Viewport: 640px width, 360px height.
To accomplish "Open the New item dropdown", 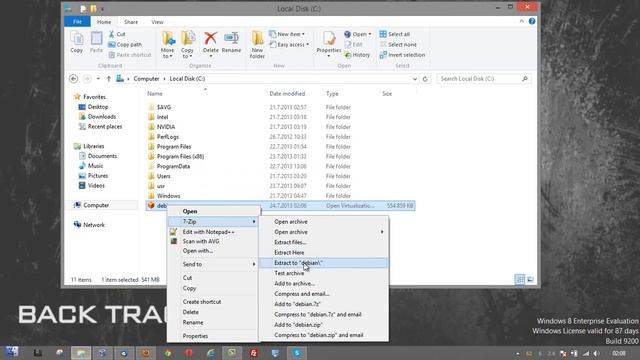I will pyautogui.click(x=287, y=34).
